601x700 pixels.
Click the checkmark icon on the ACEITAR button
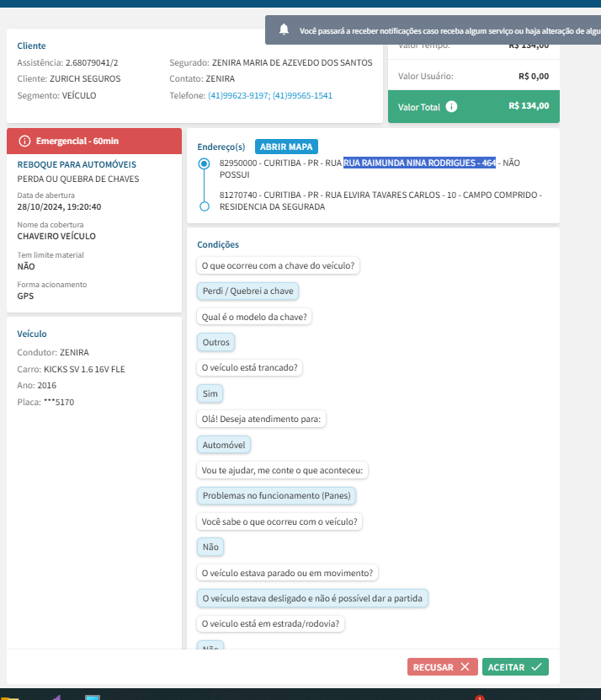click(535, 667)
